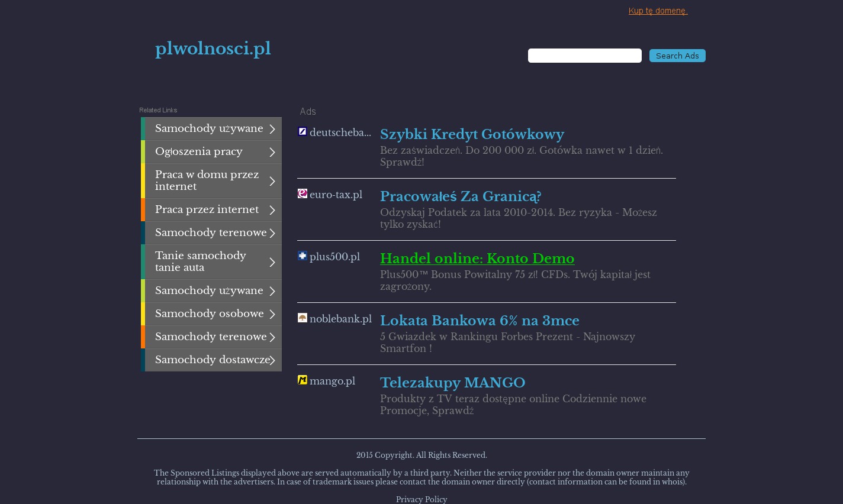Open the Privacy Policy footer link
Viewport: 843px width, 504px height.
click(x=421, y=500)
